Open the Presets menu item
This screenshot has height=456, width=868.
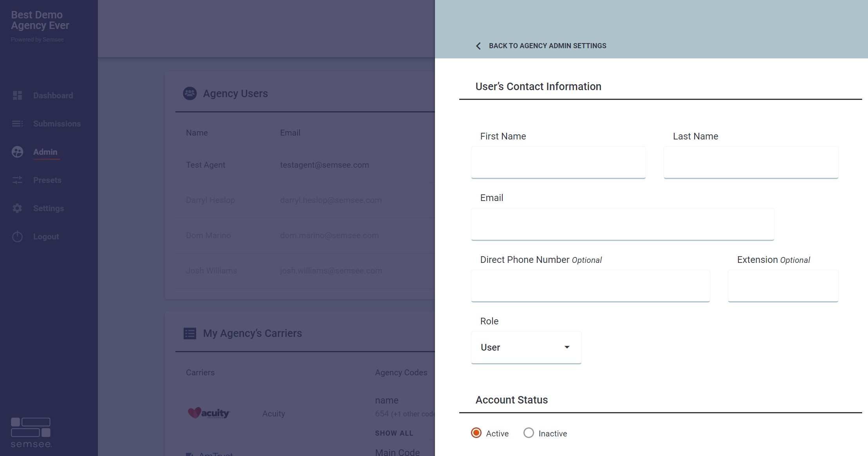(47, 180)
